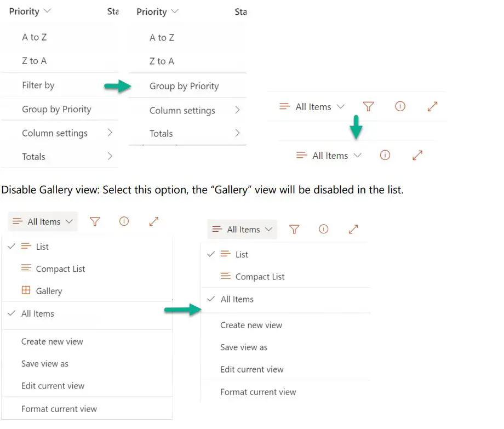The width and height of the screenshot is (504, 429).
Task: Open the All Items view dropdown
Action: (42, 221)
